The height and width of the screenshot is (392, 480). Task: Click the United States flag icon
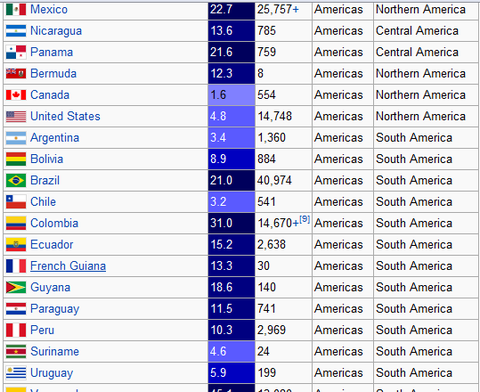pyautogui.click(x=16, y=116)
